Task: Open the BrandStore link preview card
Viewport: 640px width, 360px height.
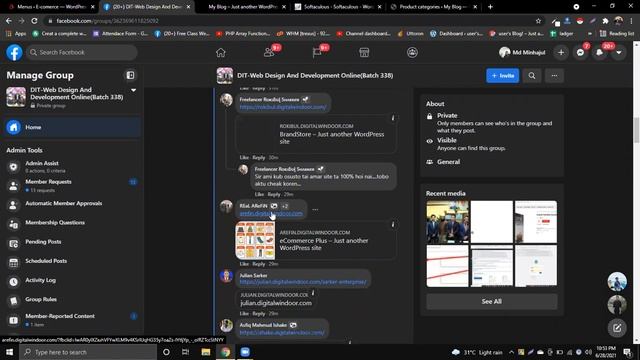Action: tap(316, 134)
